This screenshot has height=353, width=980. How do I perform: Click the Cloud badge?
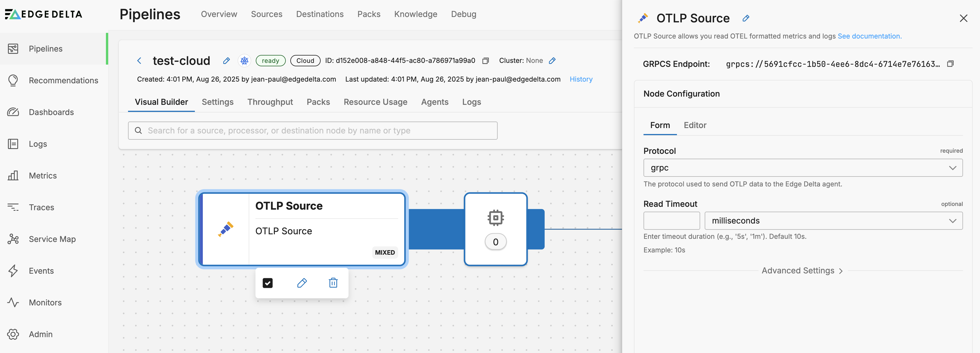(305, 60)
